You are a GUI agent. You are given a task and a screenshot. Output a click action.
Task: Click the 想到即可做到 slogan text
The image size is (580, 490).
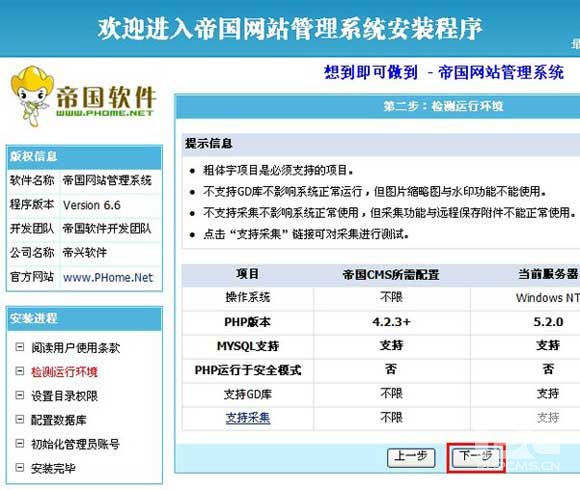[x=371, y=72]
